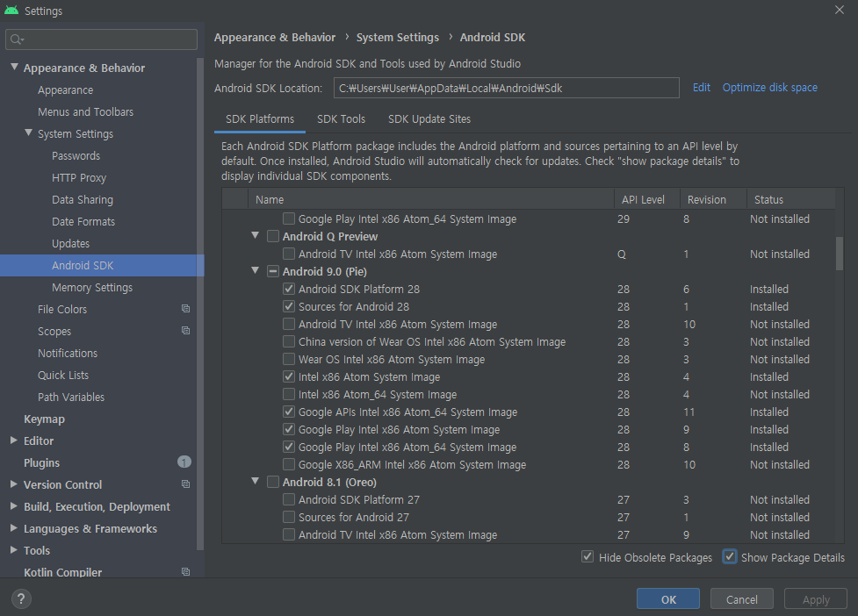Close the Settings dialog window
The image size is (858, 616).
coord(840,10)
